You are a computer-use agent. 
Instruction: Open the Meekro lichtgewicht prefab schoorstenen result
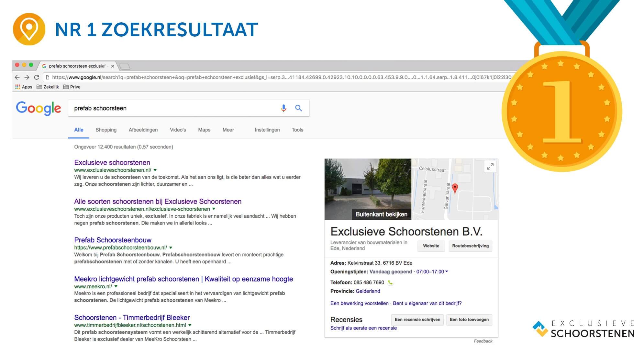click(183, 279)
